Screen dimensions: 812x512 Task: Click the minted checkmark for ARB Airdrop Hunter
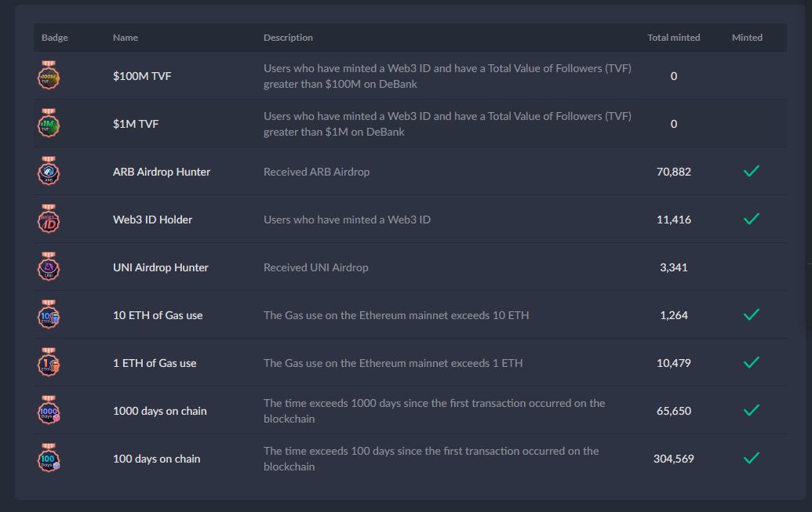pos(750,171)
